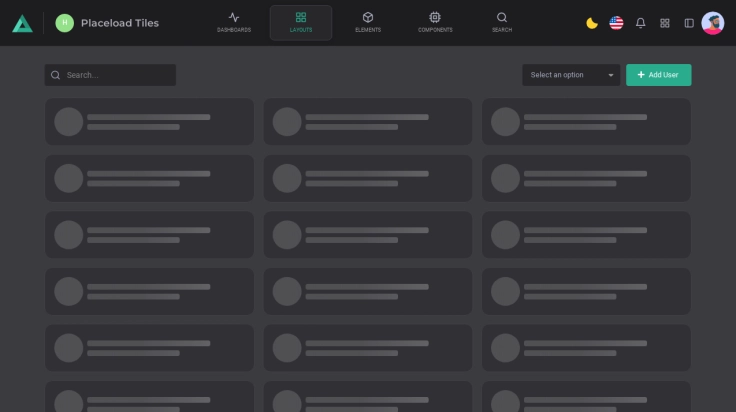Viewport: 736px width, 412px height.
Task: Toggle the side panel layout icon
Action: coord(689,23)
